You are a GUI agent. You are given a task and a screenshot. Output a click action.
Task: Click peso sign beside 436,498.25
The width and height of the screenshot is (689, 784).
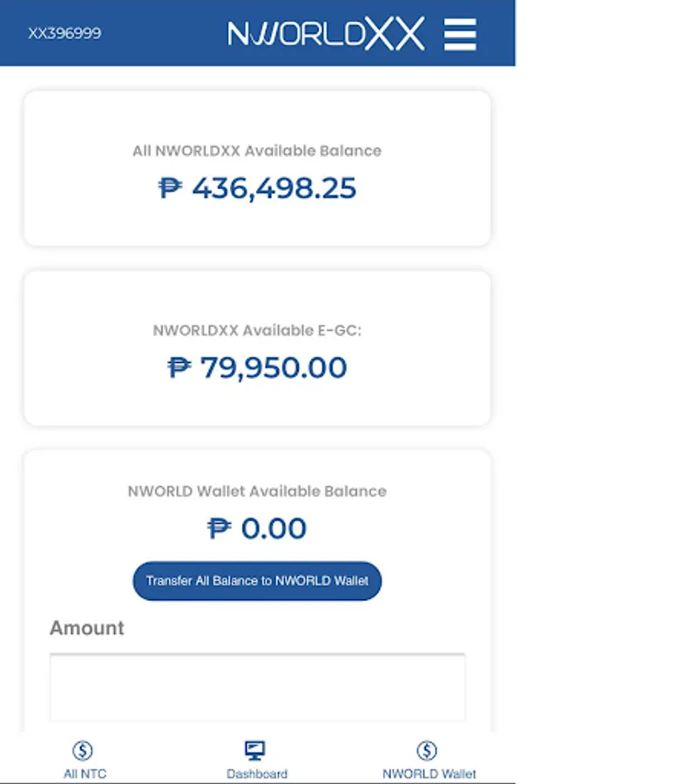(170, 188)
